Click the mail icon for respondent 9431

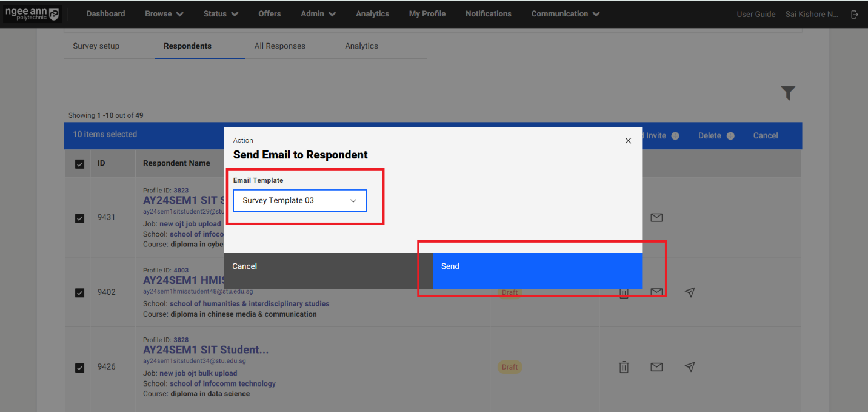656,217
